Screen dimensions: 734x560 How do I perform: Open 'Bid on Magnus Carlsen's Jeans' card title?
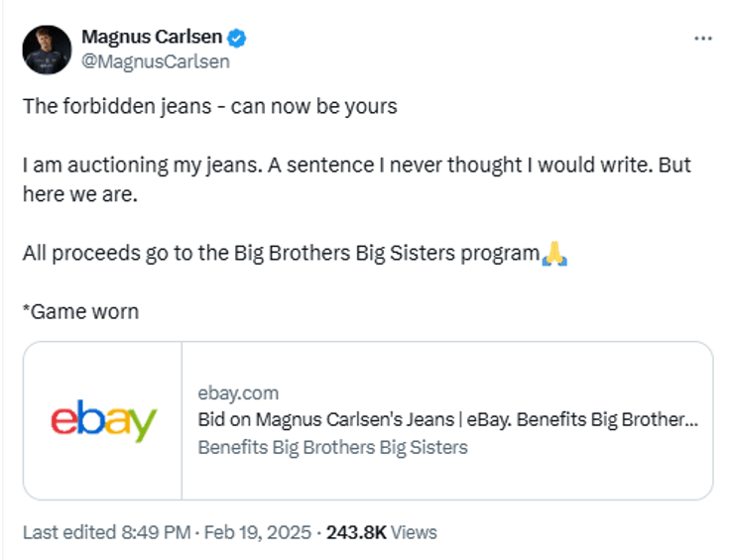(x=447, y=419)
